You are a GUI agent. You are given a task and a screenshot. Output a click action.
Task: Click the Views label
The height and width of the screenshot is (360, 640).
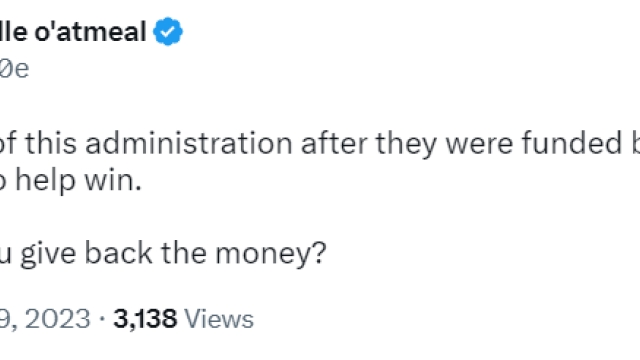pos(219,318)
